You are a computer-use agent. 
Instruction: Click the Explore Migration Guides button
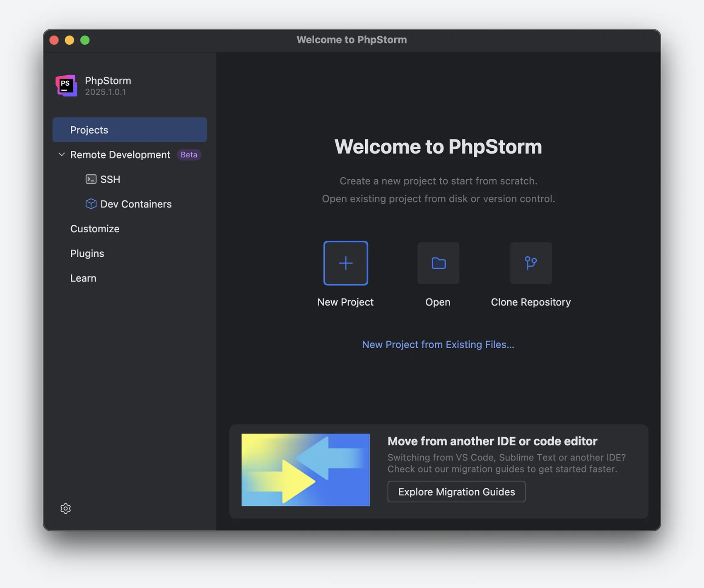point(456,492)
